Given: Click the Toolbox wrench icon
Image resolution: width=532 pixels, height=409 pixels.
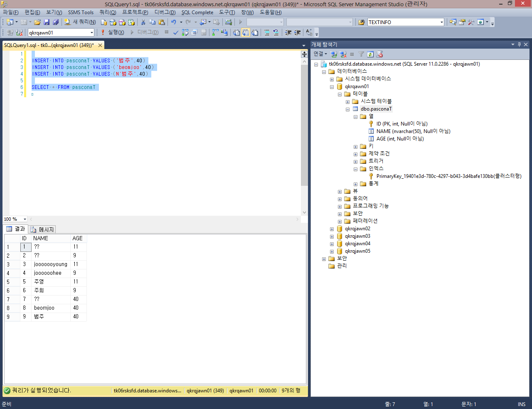Looking at the screenshot, I should tap(471, 22).
